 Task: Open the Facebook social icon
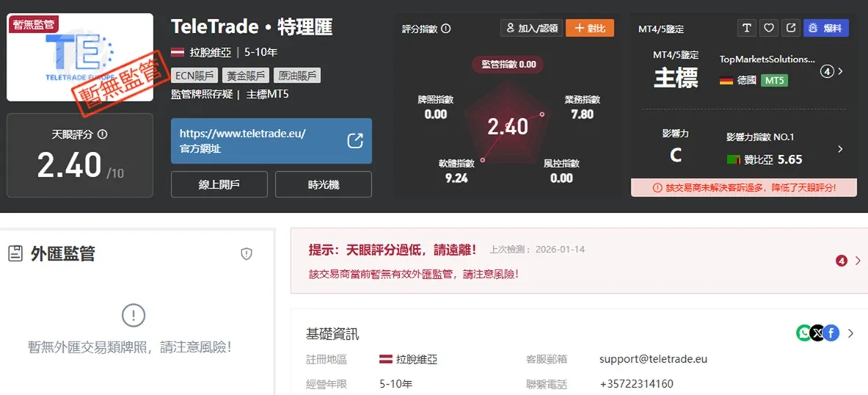[831, 333]
